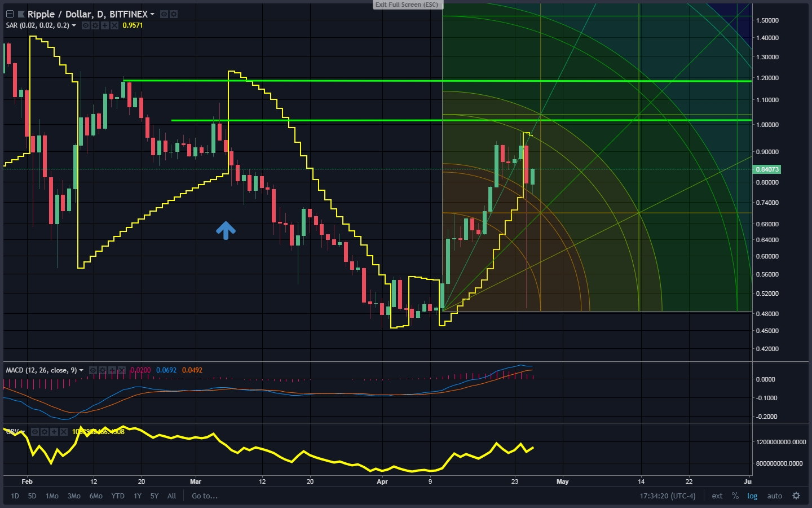The image size is (812, 508).
Task: Click the Exit Full Screen (ESC) button
Action: tap(407, 5)
